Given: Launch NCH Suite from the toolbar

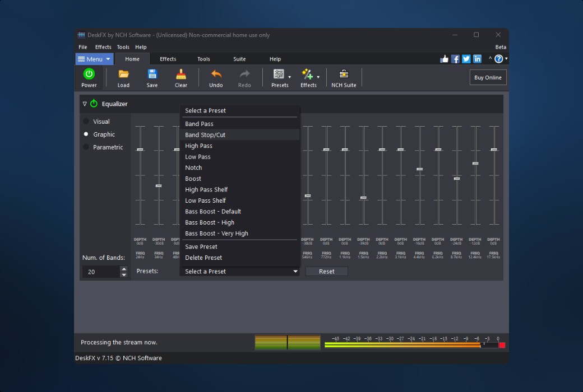Looking at the screenshot, I should [343, 73].
